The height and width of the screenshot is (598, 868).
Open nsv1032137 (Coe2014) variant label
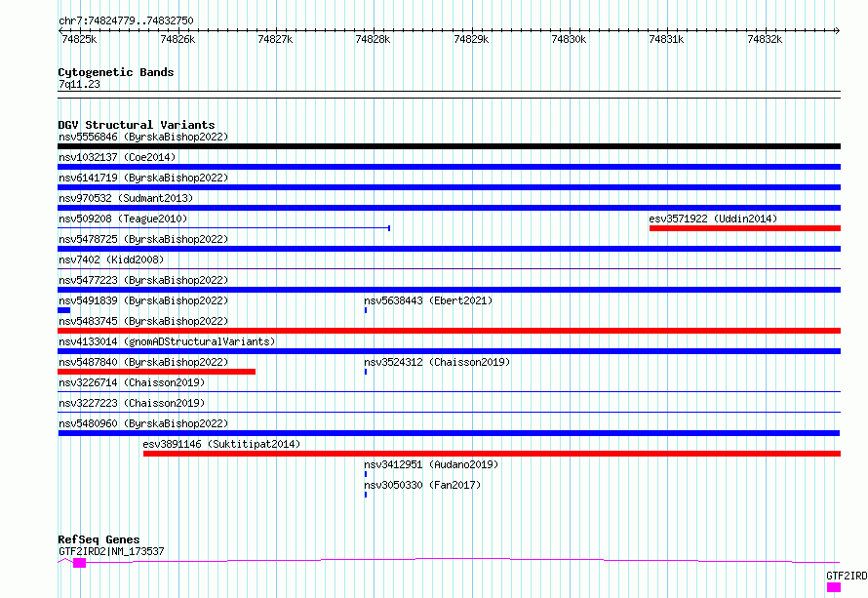point(117,157)
